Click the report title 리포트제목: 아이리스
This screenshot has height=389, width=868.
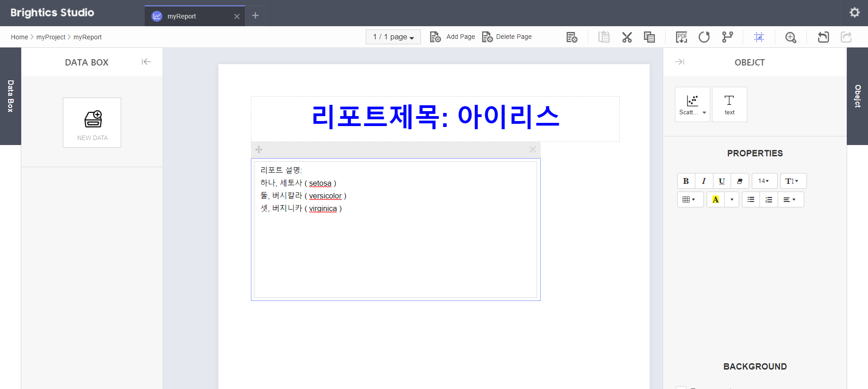tap(435, 117)
